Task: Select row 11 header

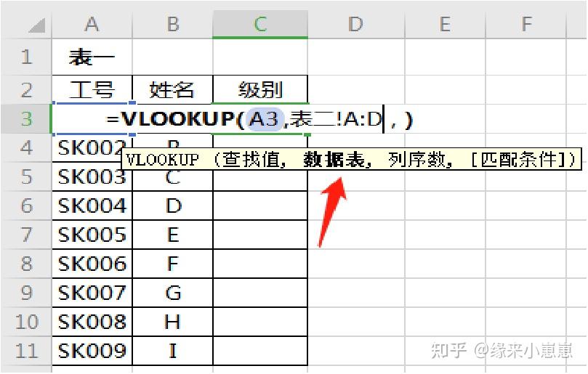Action: 26,350
